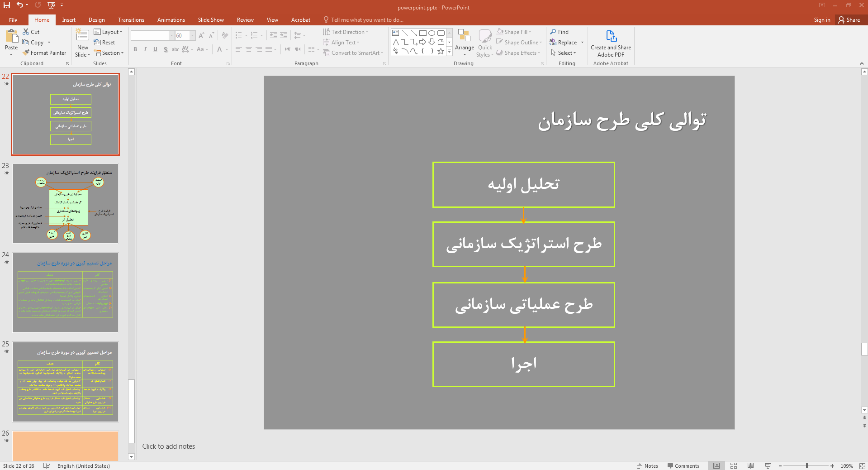Switch to Slide Sorter view icon
The width and height of the screenshot is (868, 470).
[x=734, y=465]
